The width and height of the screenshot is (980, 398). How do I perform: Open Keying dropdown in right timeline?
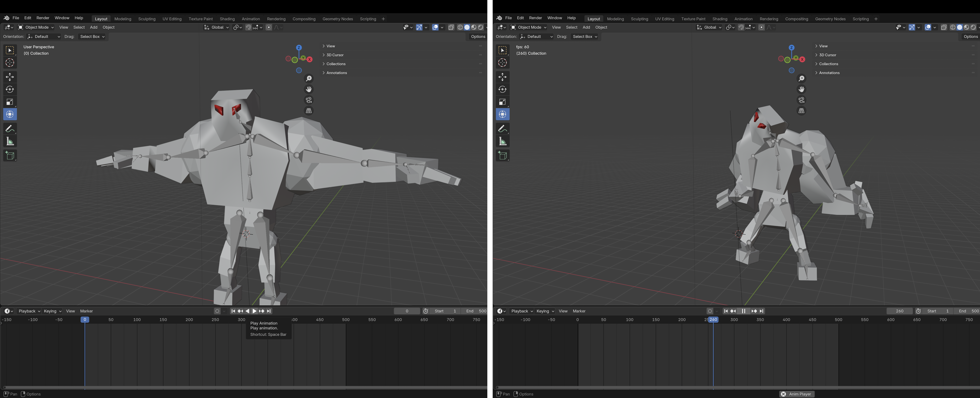pos(545,311)
